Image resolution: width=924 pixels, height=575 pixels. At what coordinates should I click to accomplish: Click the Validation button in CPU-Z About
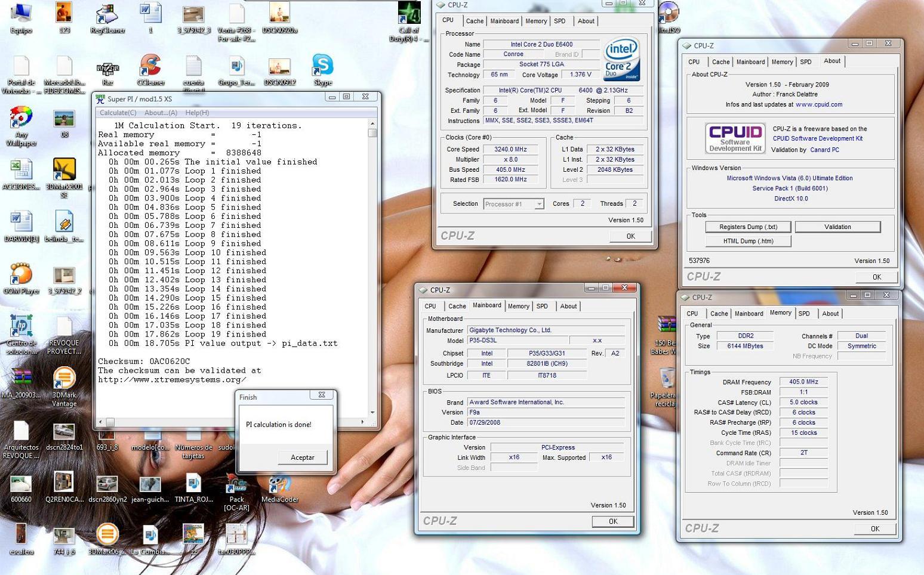coord(837,227)
